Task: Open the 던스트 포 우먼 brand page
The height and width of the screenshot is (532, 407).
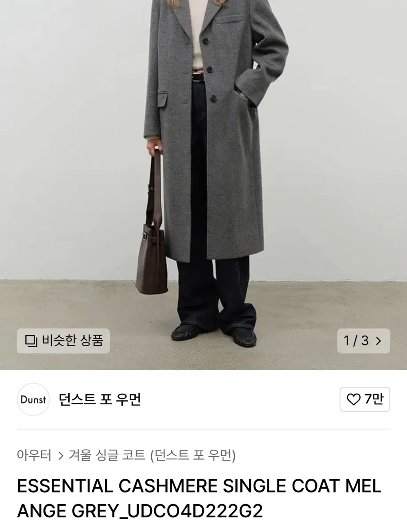Action: click(100, 399)
